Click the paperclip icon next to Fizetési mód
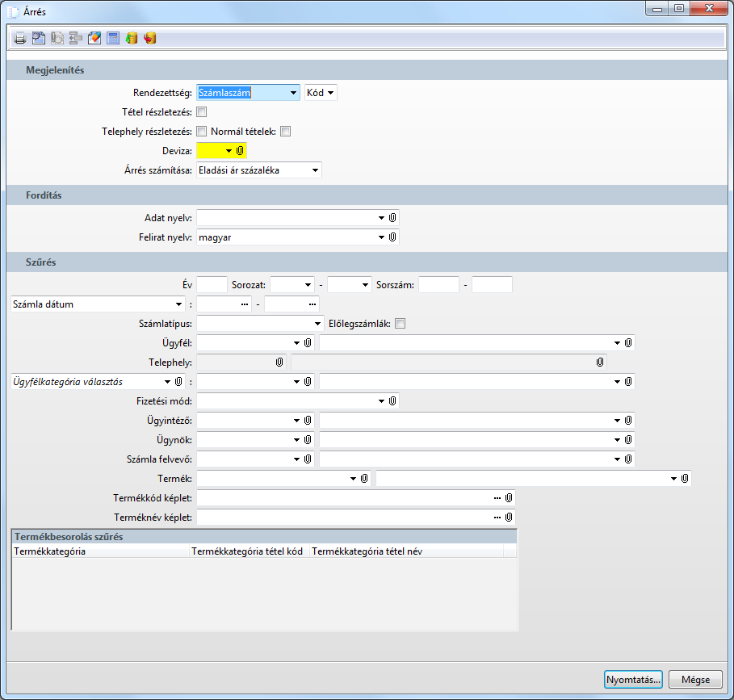Viewport: 734px width, 700px height. point(392,400)
